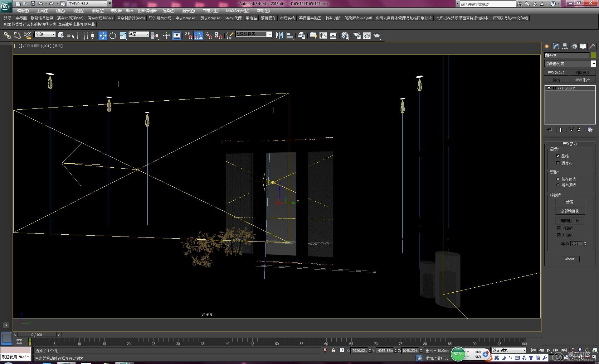This screenshot has width=599, height=364.
Task: Click the green object color swatch
Action: 593,55
